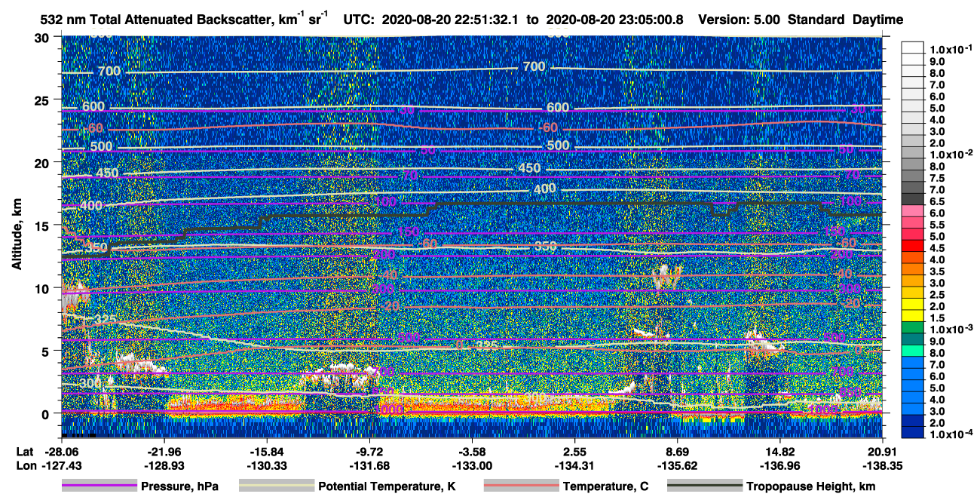Select the end time '2020-08-20 23:05:00.8'
The width and height of the screenshot is (980, 503).
click(x=615, y=20)
